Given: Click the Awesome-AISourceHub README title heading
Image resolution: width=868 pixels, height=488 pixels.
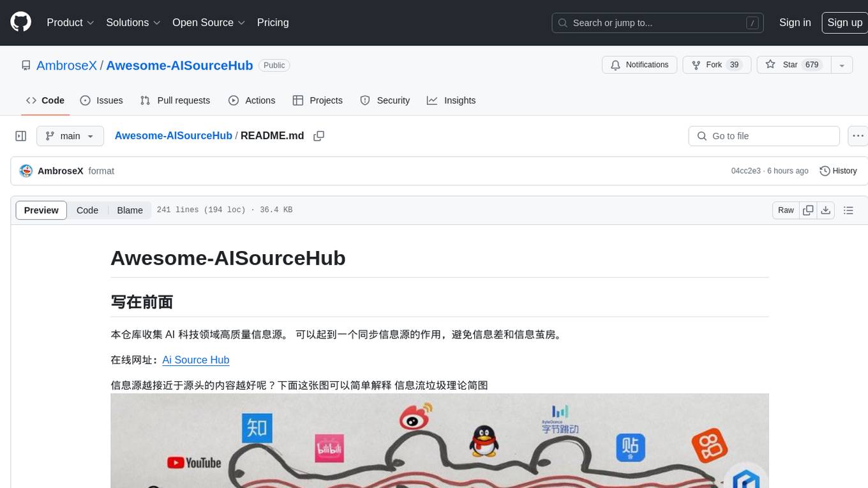Looking at the screenshot, I should click(x=228, y=258).
